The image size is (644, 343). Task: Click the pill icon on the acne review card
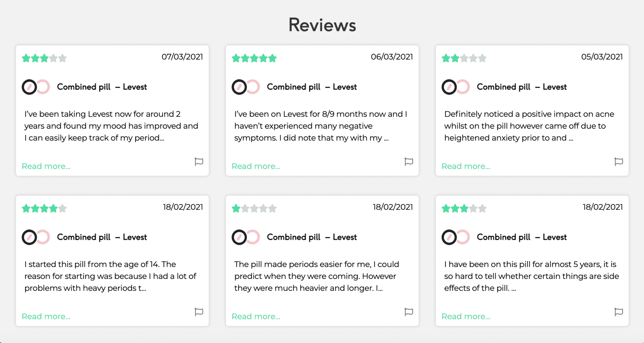[455, 87]
